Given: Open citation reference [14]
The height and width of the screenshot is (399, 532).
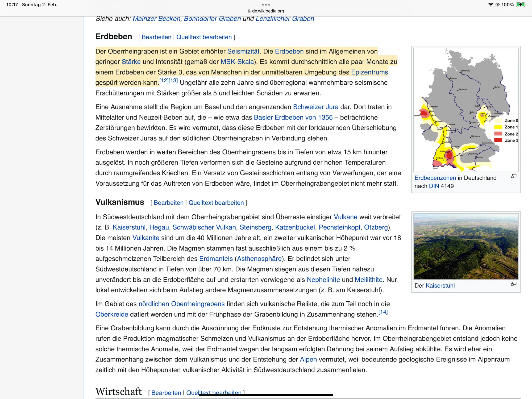Looking at the screenshot, I should [x=383, y=312].
